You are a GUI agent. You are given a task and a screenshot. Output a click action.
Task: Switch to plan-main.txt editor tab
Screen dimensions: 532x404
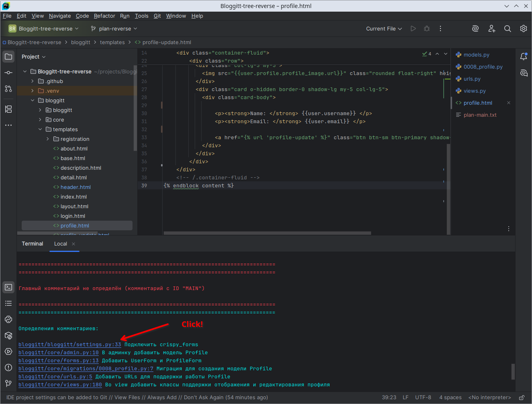(x=480, y=115)
